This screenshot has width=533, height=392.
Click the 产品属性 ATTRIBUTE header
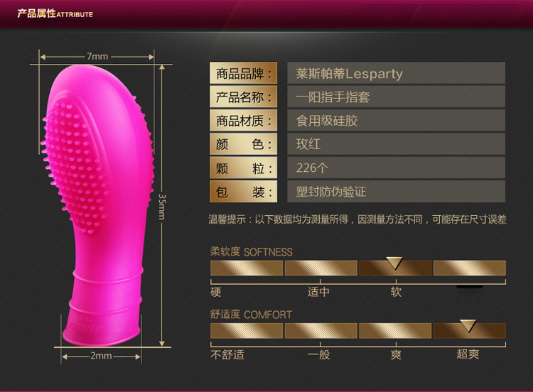click(55, 13)
